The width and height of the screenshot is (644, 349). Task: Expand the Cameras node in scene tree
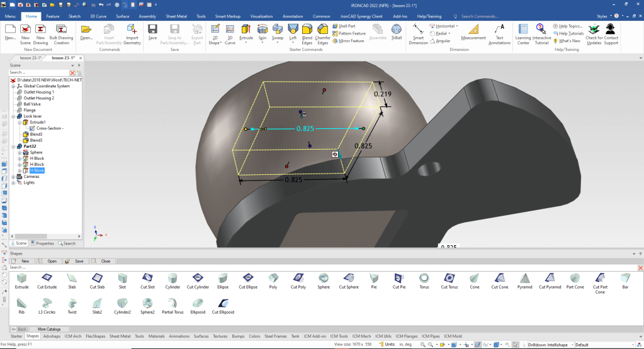tap(13, 177)
